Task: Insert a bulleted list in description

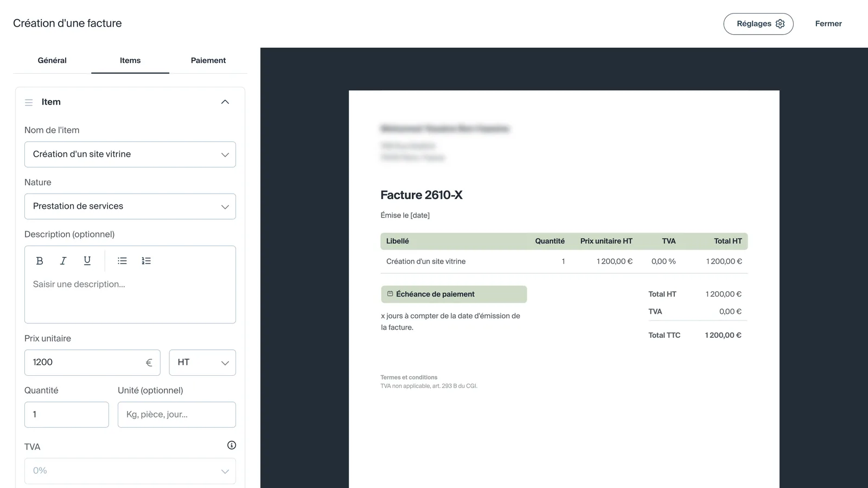Action: click(x=122, y=261)
